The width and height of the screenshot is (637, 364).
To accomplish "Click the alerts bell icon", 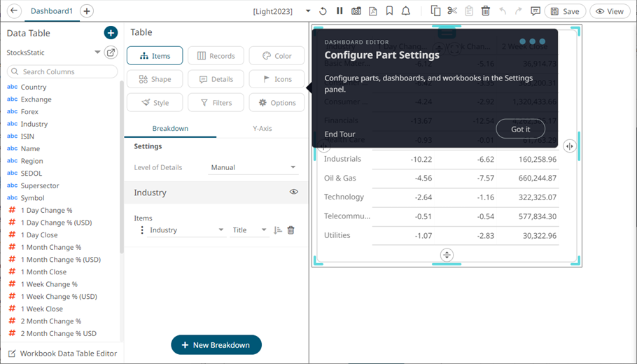I will point(406,11).
